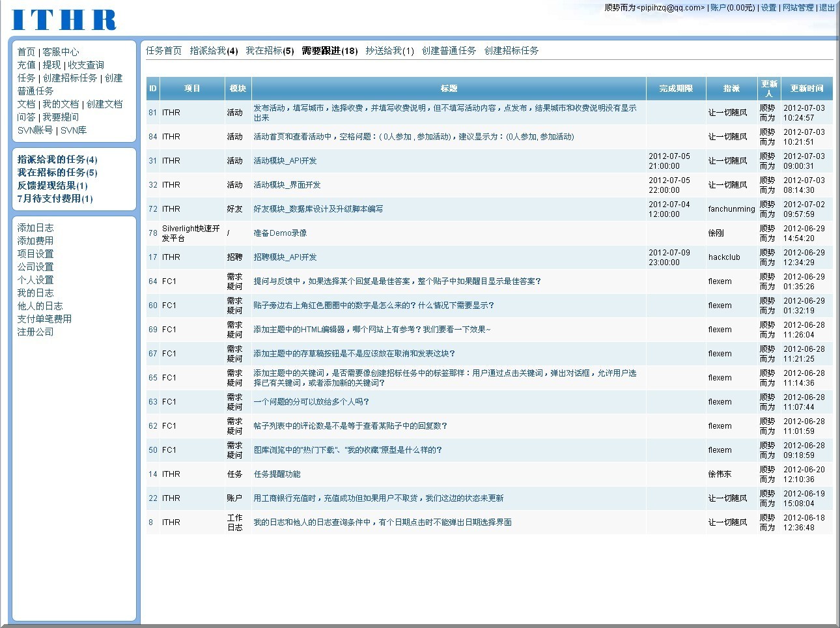
Task: Open 公司设置 in sidebar
Action: click(x=35, y=267)
